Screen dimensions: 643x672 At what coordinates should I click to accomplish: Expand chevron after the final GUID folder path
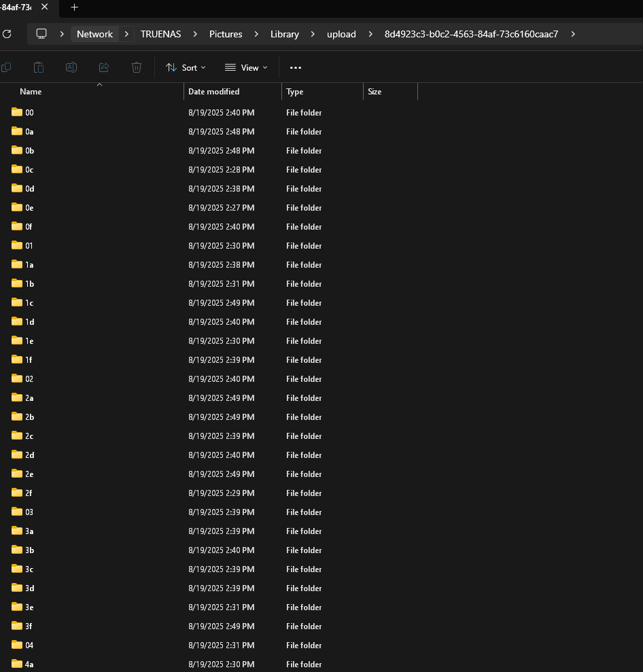[x=573, y=34]
